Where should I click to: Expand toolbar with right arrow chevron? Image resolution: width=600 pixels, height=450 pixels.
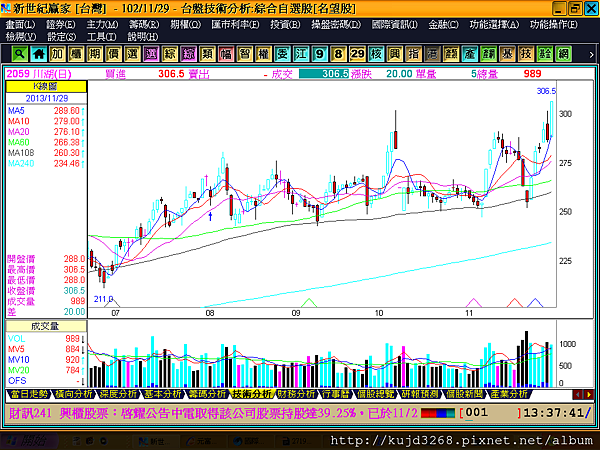pos(592,54)
